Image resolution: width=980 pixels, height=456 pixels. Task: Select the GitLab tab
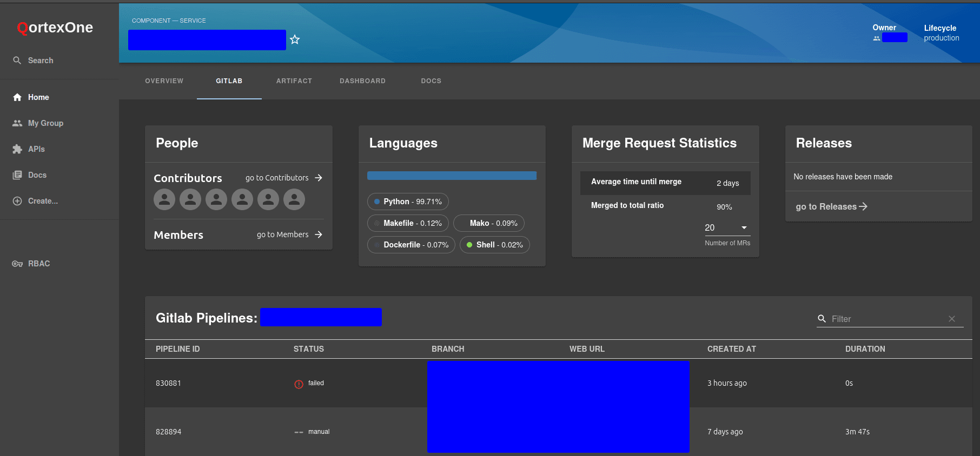pyautogui.click(x=229, y=81)
